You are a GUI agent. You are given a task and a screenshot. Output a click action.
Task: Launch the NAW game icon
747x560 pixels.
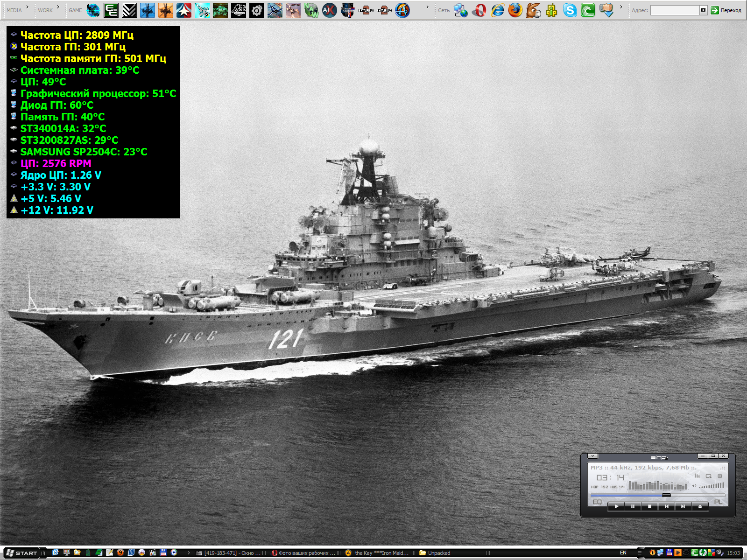pos(311,10)
